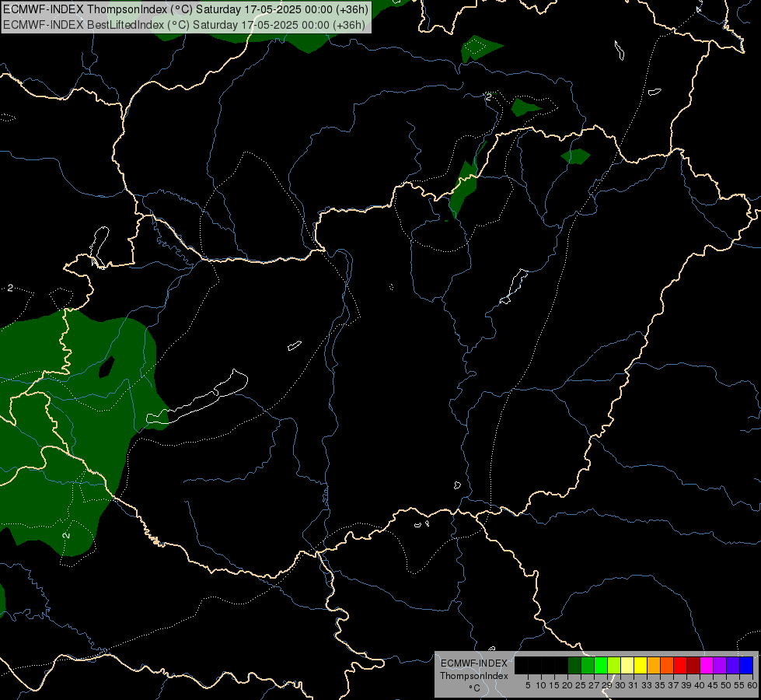Screen dimensions: 761x700
Task: Click legend tick label "5"
Action: pos(528,685)
